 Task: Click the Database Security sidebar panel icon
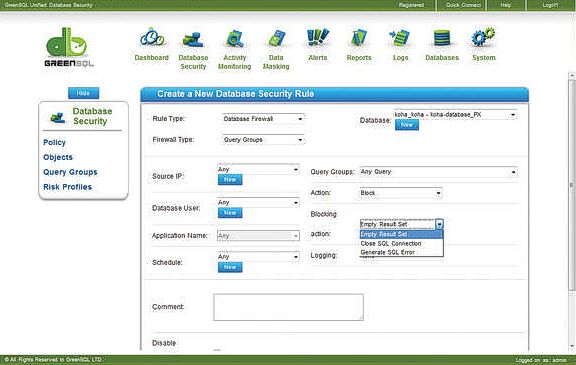pos(58,117)
